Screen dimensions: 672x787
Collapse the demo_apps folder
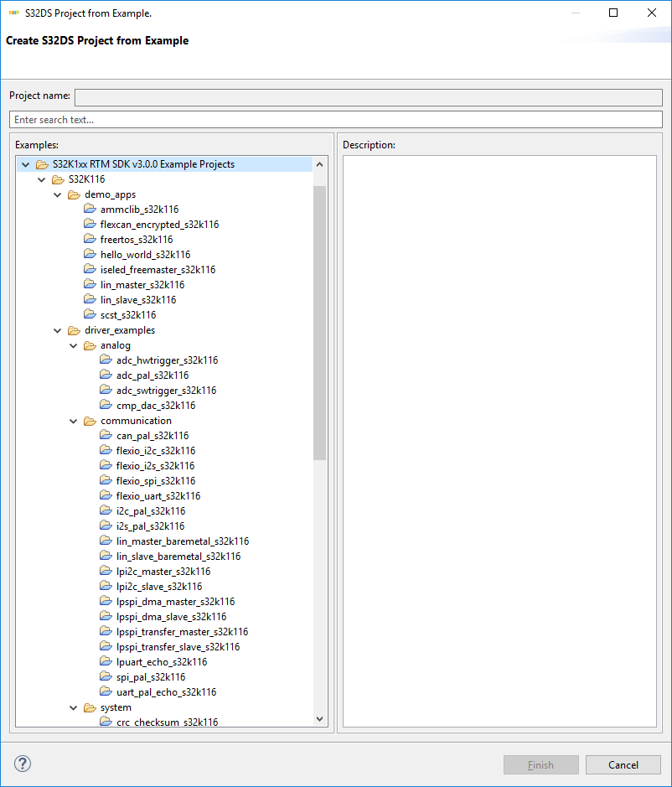58,194
